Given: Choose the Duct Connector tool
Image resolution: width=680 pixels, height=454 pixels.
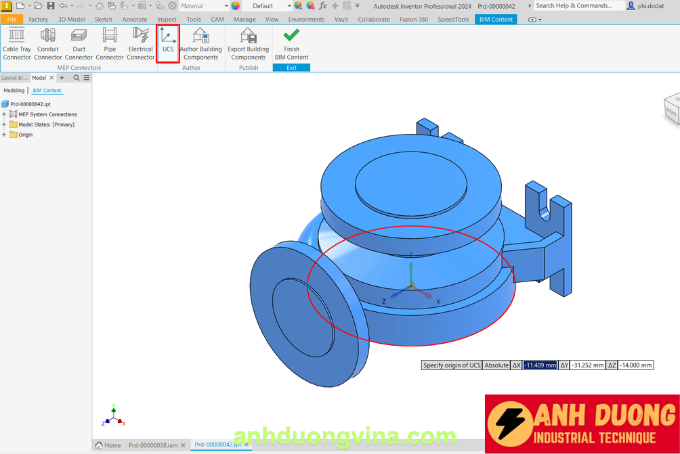Looking at the screenshot, I should click(78, 44).
